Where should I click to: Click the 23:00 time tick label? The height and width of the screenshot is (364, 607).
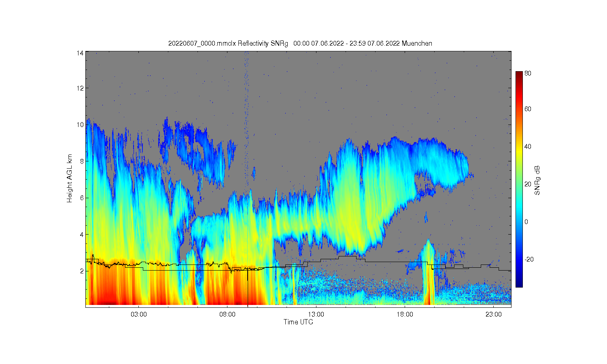(494, 314)
